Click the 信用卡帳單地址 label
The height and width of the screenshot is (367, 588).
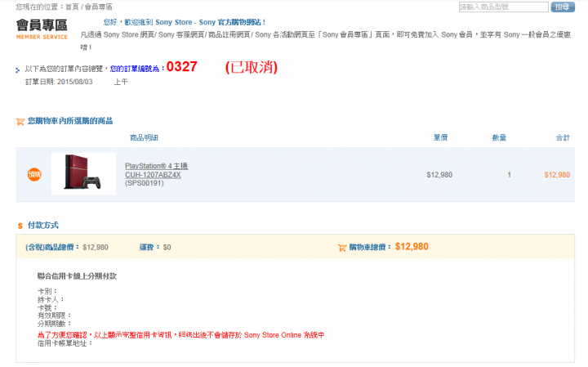coord(65,343)
